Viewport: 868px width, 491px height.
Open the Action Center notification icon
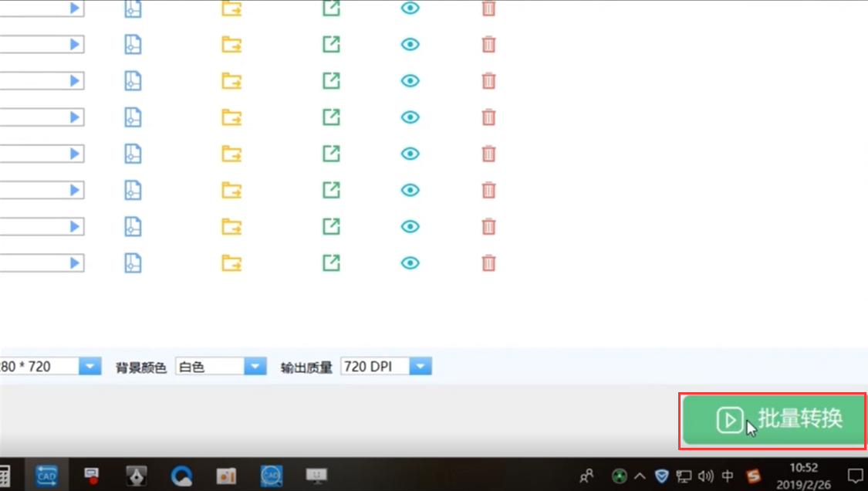pos(855,476)
